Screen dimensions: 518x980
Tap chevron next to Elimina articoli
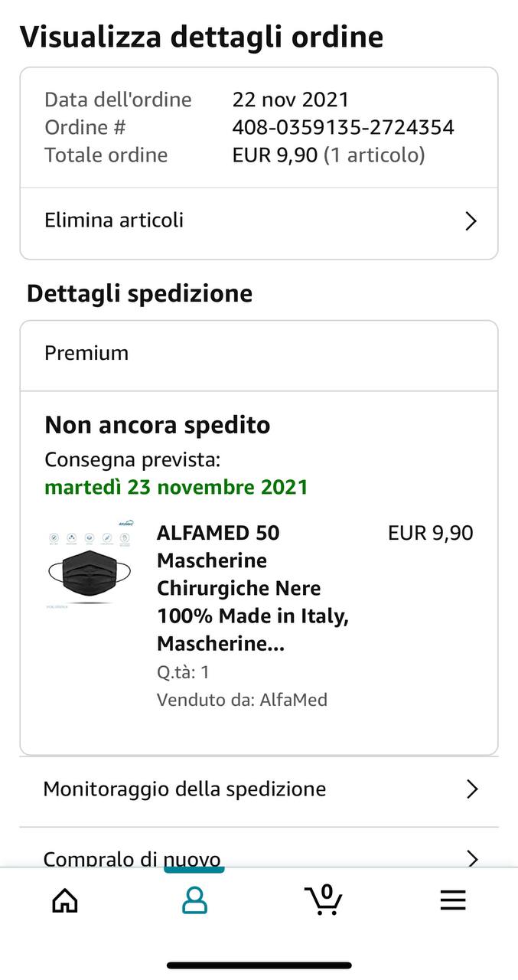(x=471, y=221)
